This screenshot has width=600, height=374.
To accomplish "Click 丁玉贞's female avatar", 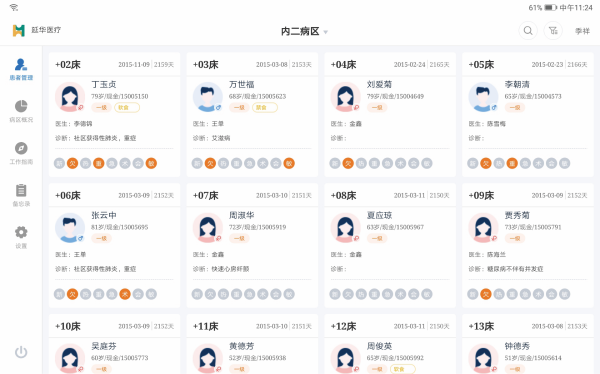I will point(70,97).
